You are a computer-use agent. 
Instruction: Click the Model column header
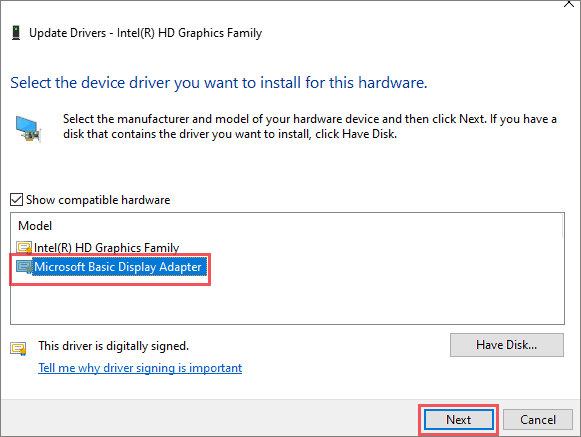tap(35, 226)
